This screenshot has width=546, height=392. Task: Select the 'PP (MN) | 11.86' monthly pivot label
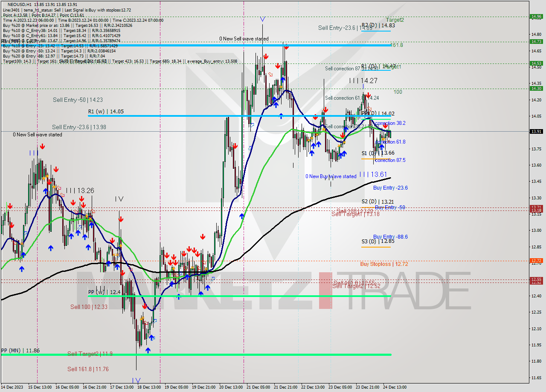coord(20,351)
